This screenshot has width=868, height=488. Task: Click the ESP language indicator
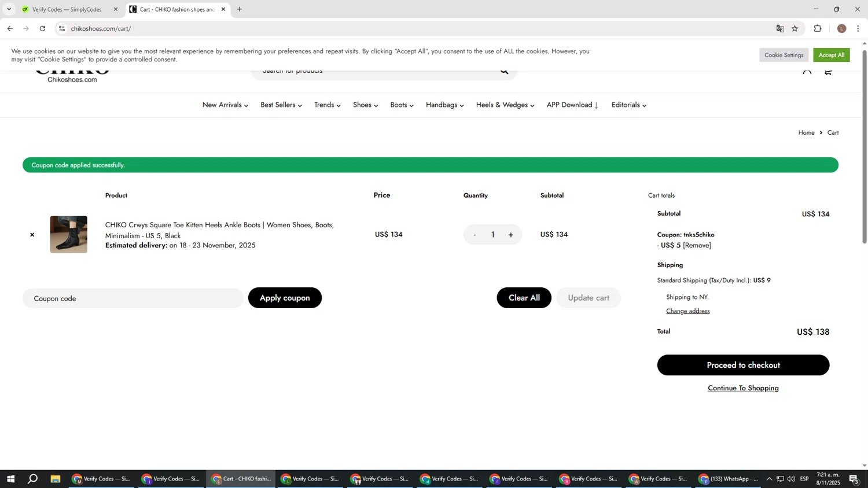click(804, 479)
